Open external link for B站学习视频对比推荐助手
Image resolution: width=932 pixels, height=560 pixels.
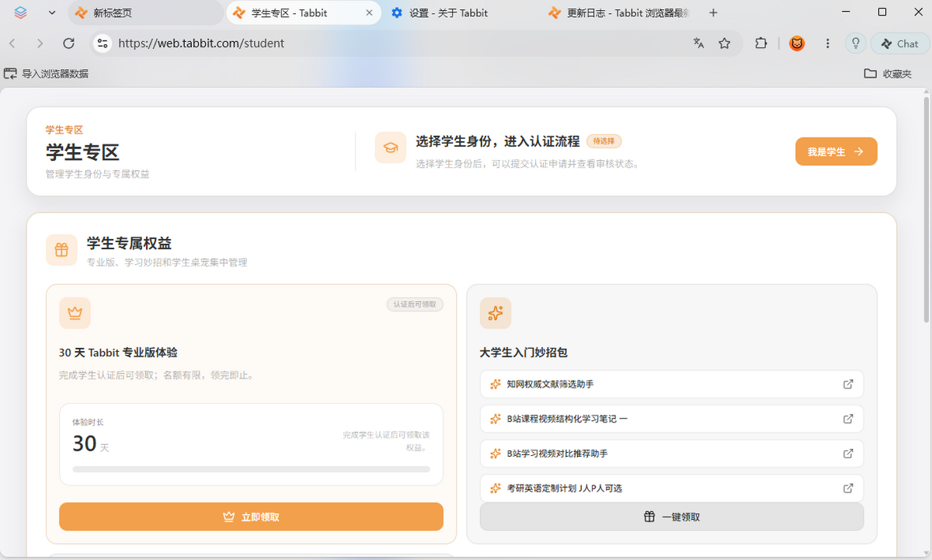[x=848, y=454]
